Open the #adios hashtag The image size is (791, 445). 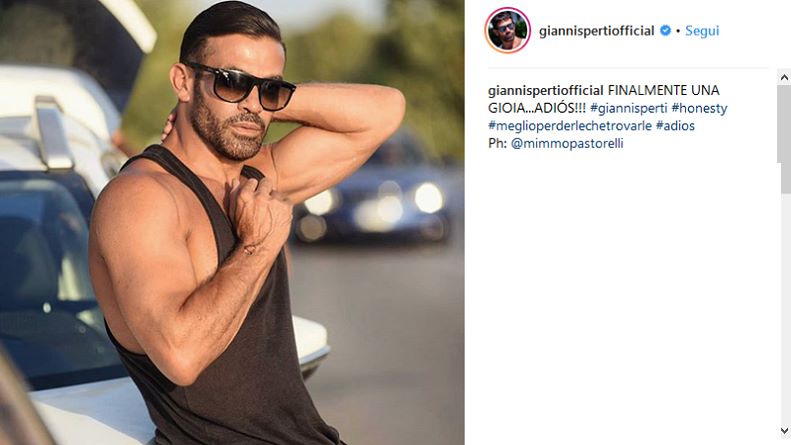[x=675, y=126]
